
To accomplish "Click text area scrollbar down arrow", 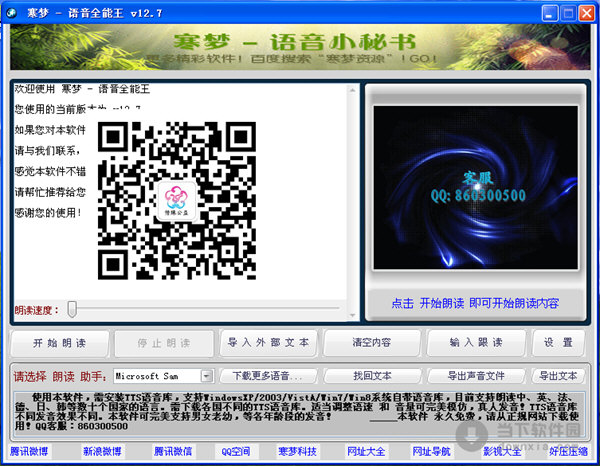I will [x=352, y=315].
